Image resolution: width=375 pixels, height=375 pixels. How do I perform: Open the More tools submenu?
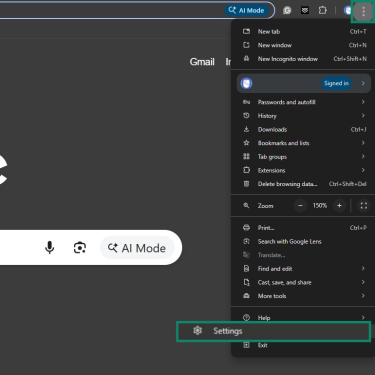(x=304, y=296)
